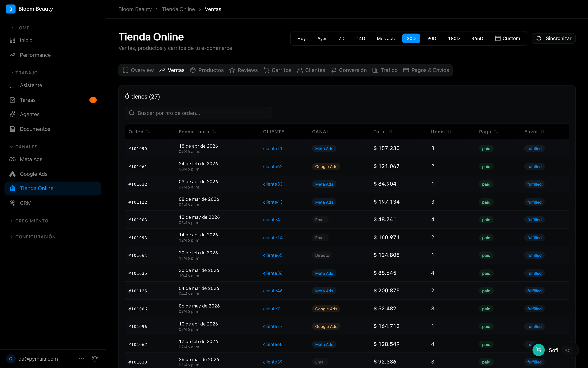
Task: Select Tienda Online shop icon in sidebar
Action: pyautogui.click(x=12, y=188)
